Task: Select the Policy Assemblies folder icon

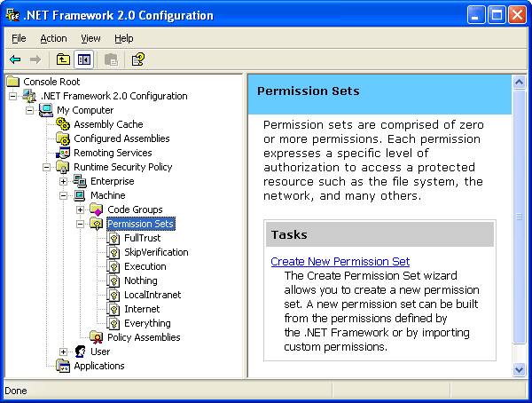Action: click(97, 337)
